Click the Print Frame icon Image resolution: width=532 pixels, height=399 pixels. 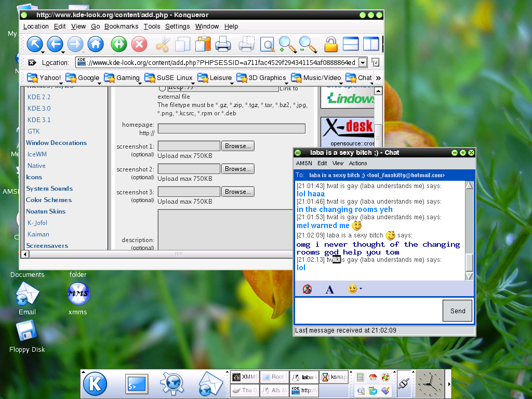(247, 44)
